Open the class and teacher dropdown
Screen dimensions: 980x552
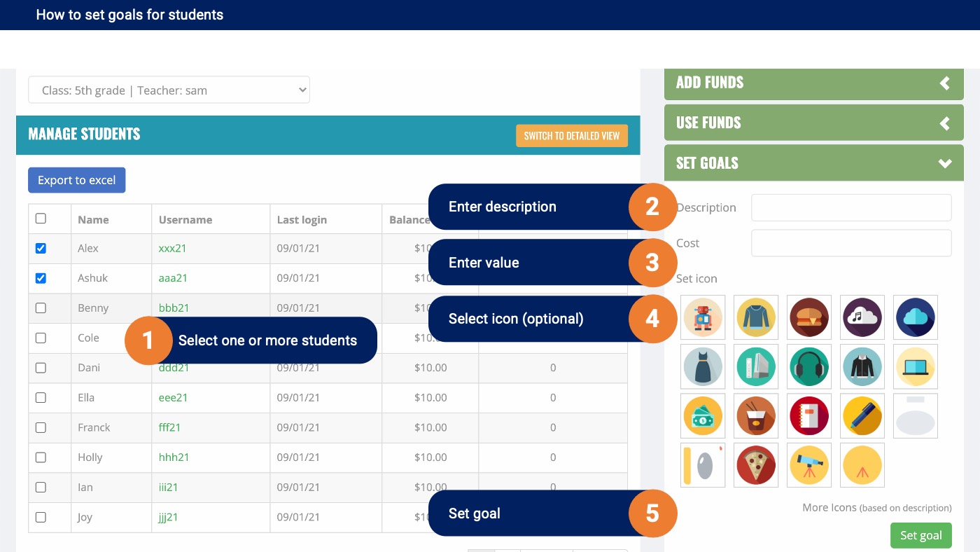click(x=169, y=90)
